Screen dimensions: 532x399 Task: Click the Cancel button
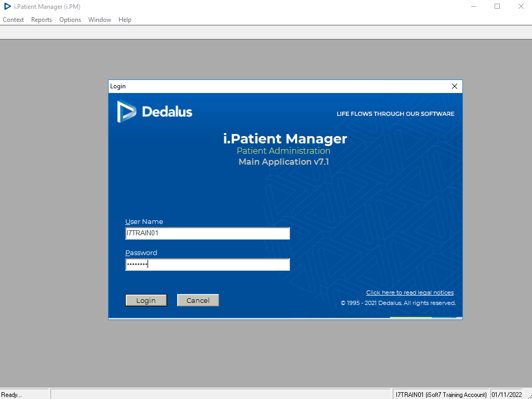click(x=198, y=300)
